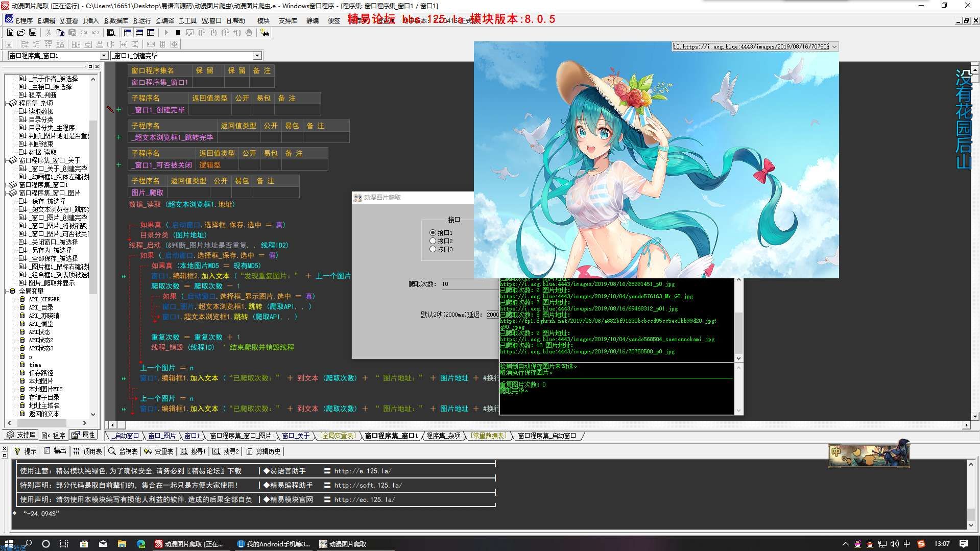The height and width of the screenshot is (551, 980).
Task: Click the Find magnifier toolbar icon
Action: (111, 32)
